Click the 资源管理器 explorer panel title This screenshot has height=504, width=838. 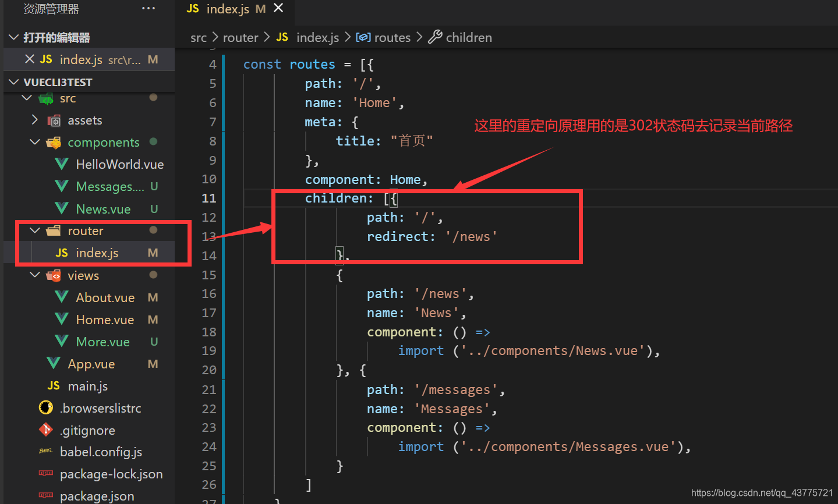(51, 9)
